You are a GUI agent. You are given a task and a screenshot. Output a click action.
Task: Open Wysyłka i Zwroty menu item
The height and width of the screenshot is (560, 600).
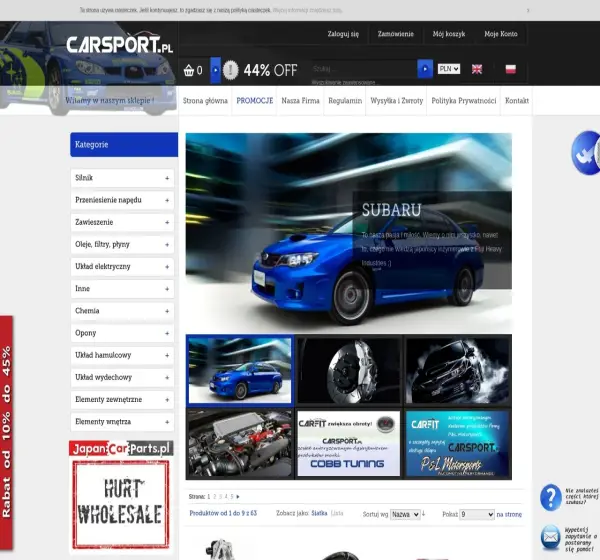click(396, 101)
